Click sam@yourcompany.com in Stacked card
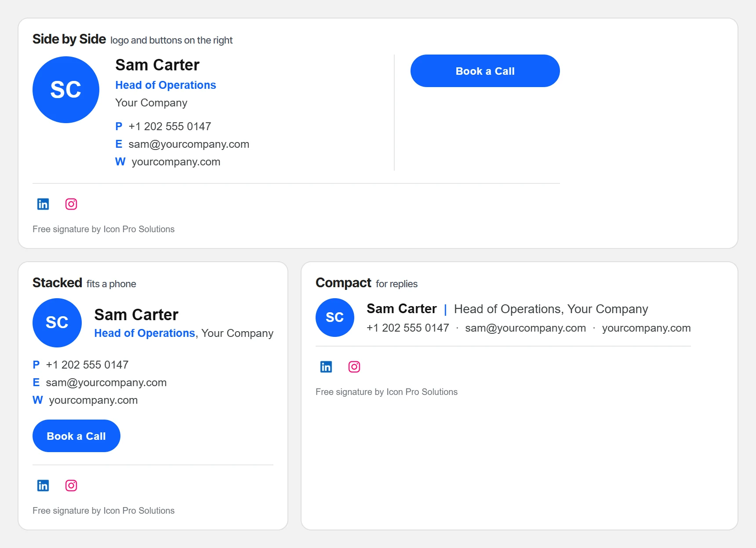 pos(106,383)
